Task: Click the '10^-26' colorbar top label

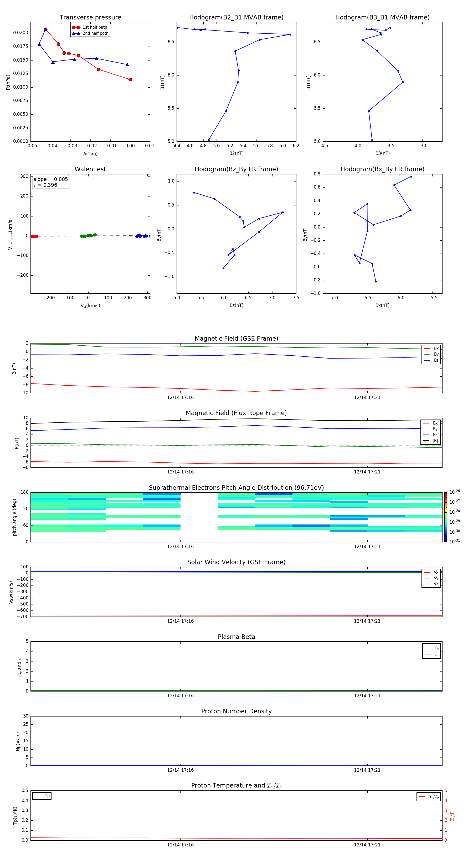Action: point(455,492)
